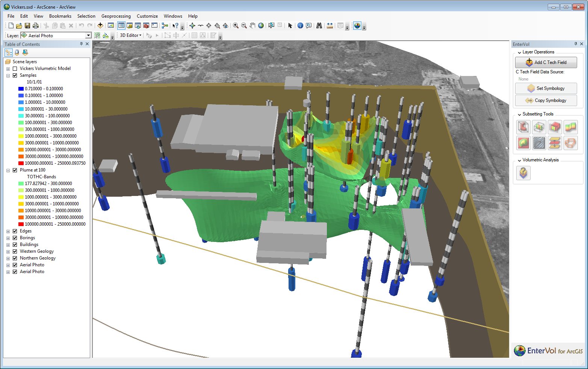Select the Fly tool icon

[201, 26]
